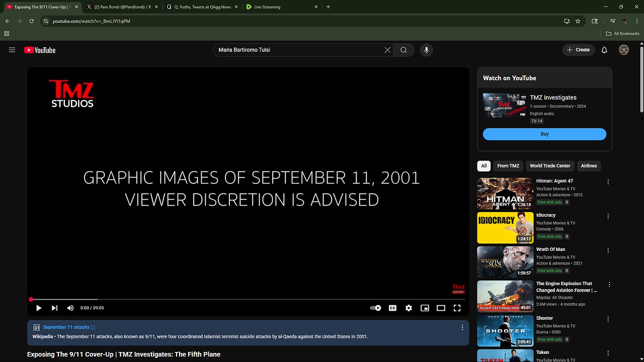Switch to the Pam Bondi X tab
The image size is (644, 362).
122,7
